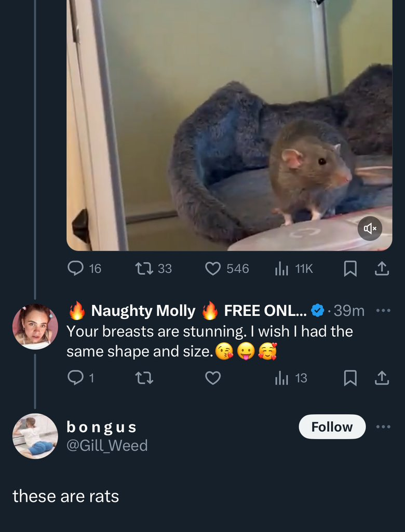Open bongus's profile avatar

(x=35, y=436)
